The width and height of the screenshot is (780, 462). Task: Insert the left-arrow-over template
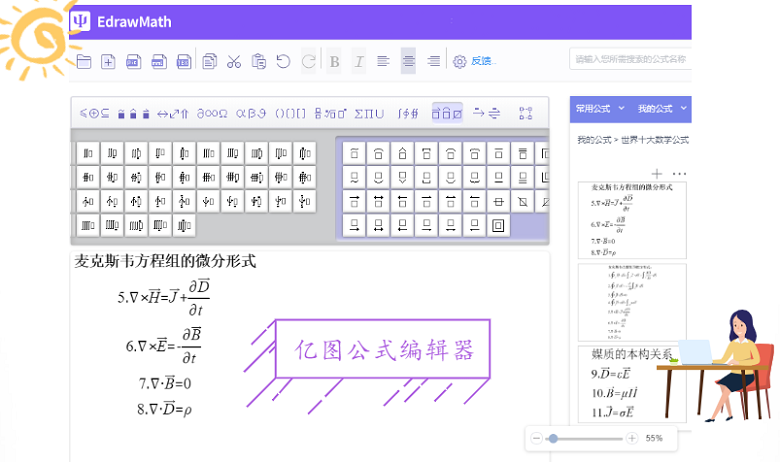click(402, 201)
